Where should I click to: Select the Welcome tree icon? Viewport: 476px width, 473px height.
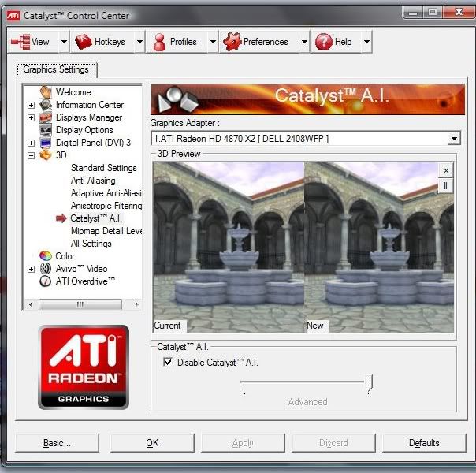[x=46, y=92]
